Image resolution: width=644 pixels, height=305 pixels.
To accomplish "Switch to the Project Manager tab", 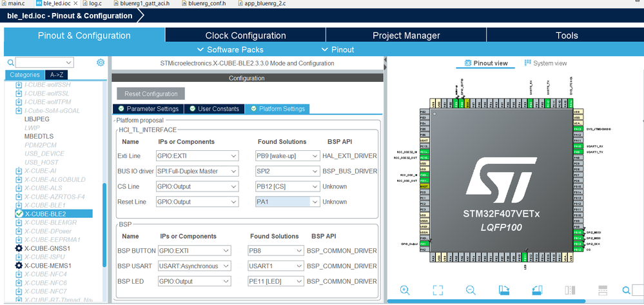I will 406,35.
